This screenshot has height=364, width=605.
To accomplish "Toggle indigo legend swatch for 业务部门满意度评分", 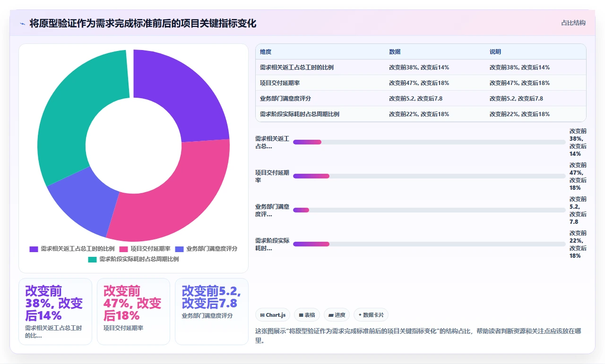I will coord(179,249).
